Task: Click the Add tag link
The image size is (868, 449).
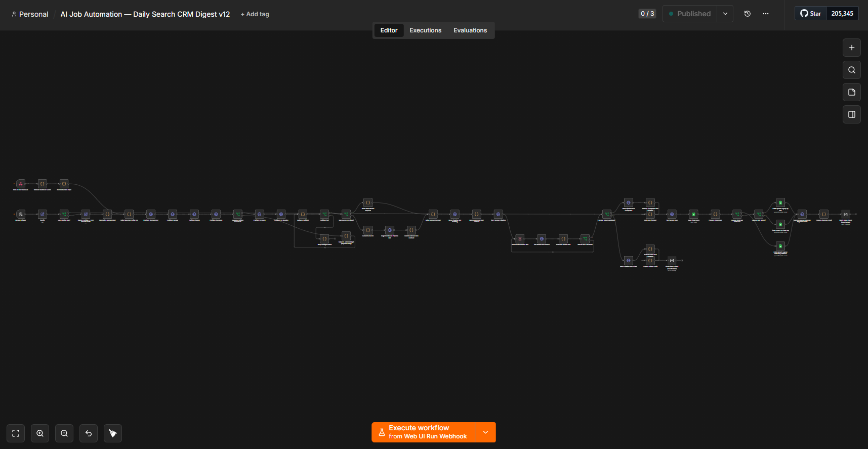Action: coord(255,14)
